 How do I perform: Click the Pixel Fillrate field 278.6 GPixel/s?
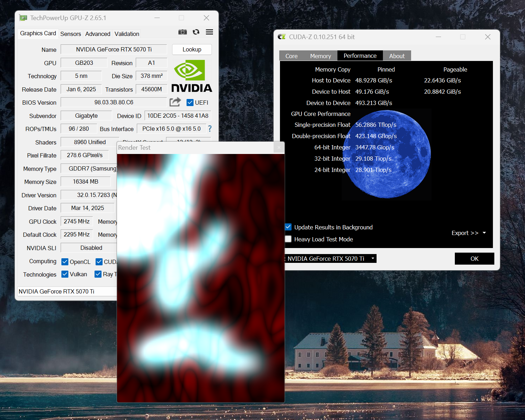[85, 155]
